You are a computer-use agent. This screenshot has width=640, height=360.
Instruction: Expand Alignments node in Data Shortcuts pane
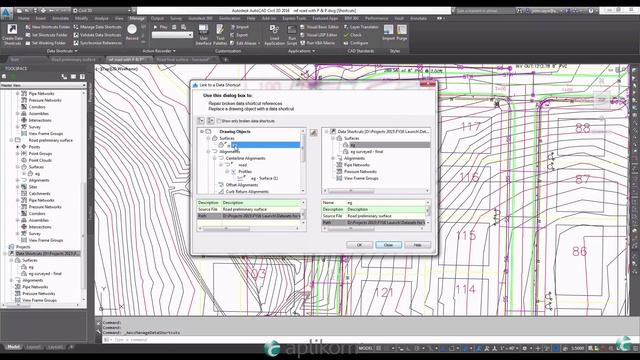click(x=333, y=158)
